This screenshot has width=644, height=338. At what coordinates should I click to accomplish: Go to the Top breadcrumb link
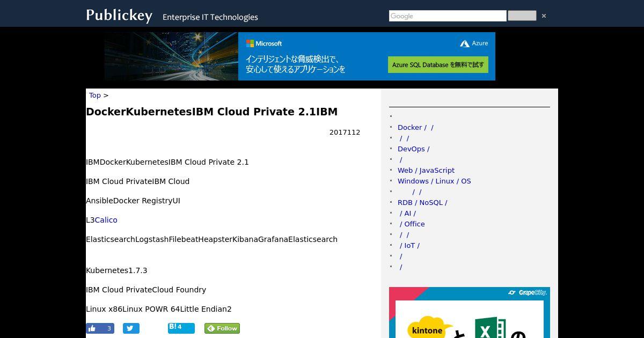(x=95, y=95)
